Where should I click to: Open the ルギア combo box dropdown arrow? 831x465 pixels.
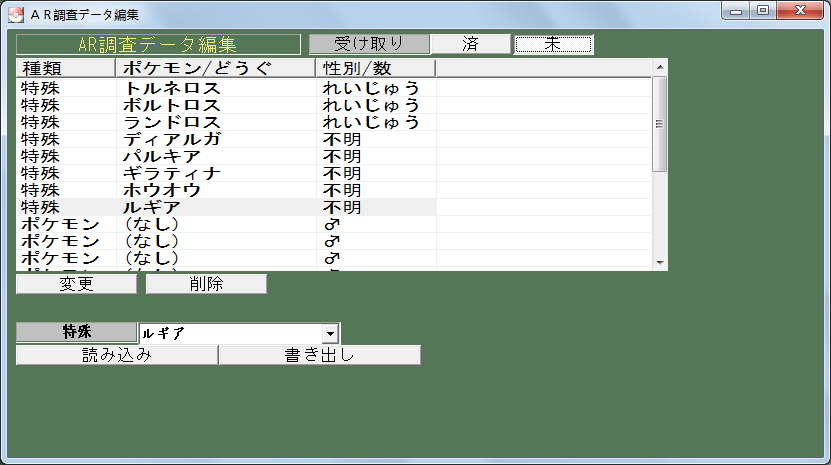pos(330,334)
